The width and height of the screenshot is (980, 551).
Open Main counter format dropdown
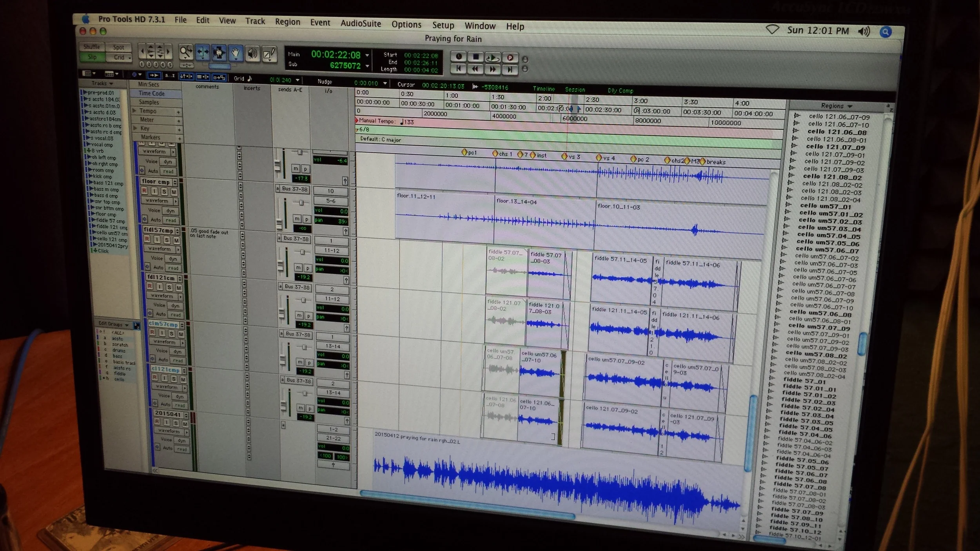click(367, 55)
